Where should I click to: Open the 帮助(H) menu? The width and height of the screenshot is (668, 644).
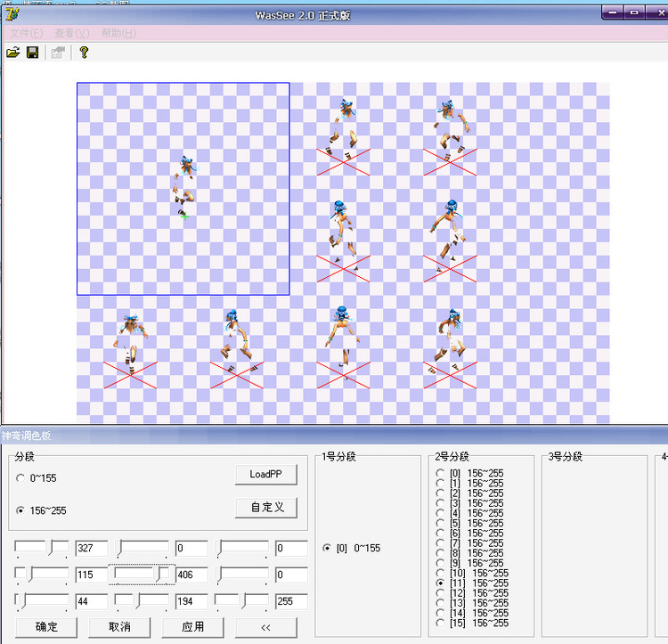(118, 33)
